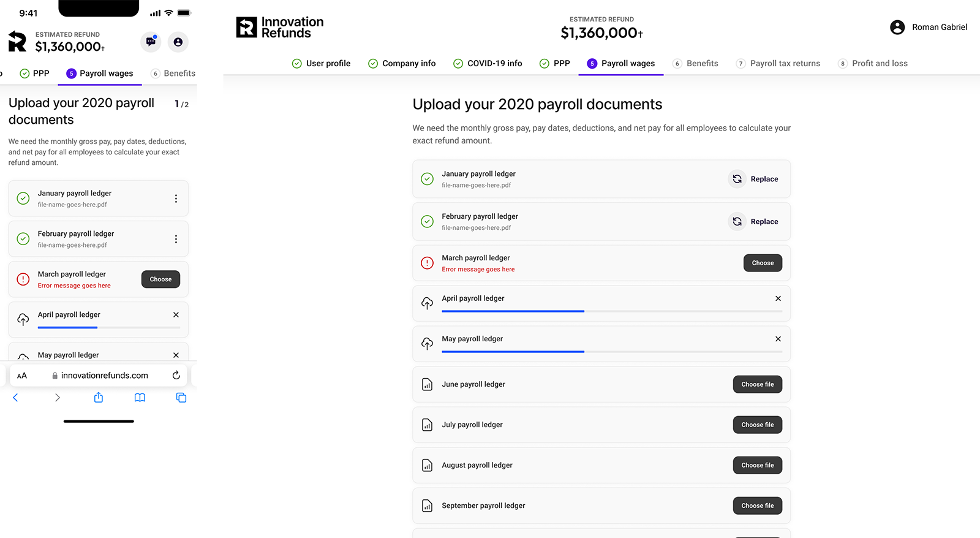
Task: Open the Company info step tab
Action: point(402,63)
